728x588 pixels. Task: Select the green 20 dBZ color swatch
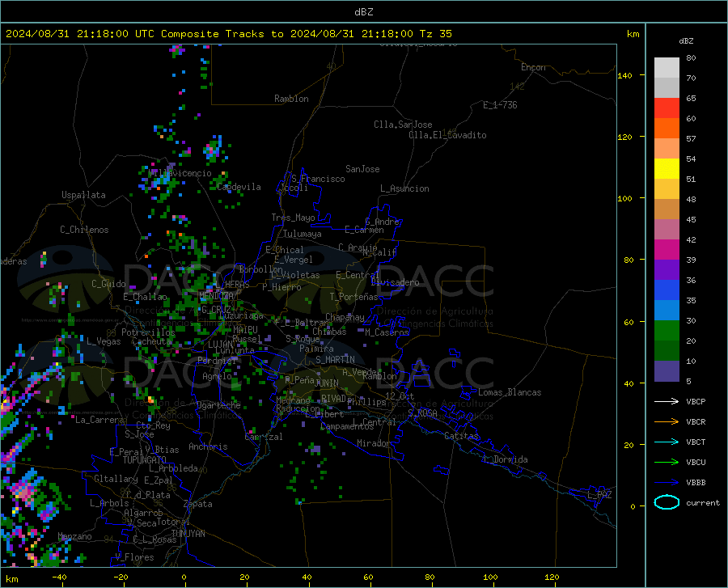pos(667,331)
